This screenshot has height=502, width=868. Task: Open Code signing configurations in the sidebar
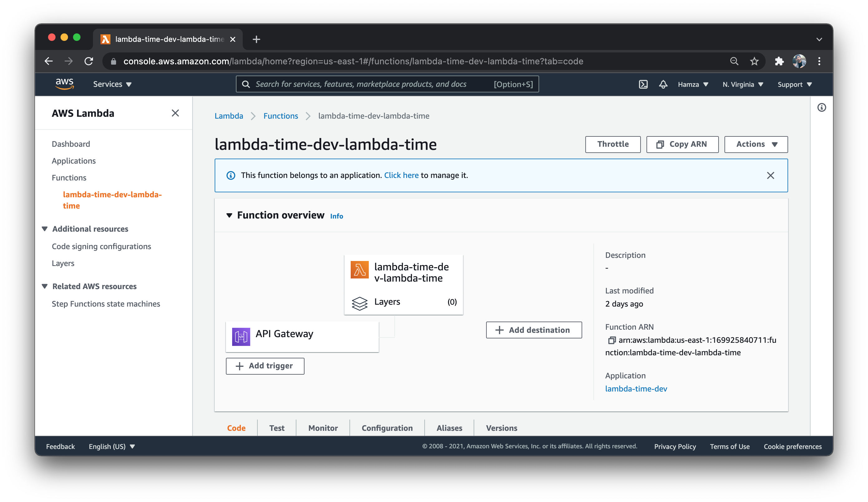coord(101,246)
